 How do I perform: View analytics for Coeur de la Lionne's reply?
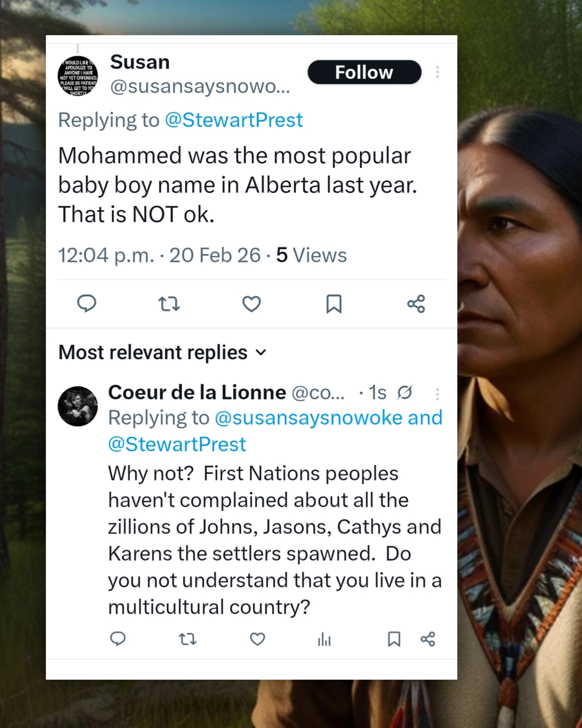(324, 639)
